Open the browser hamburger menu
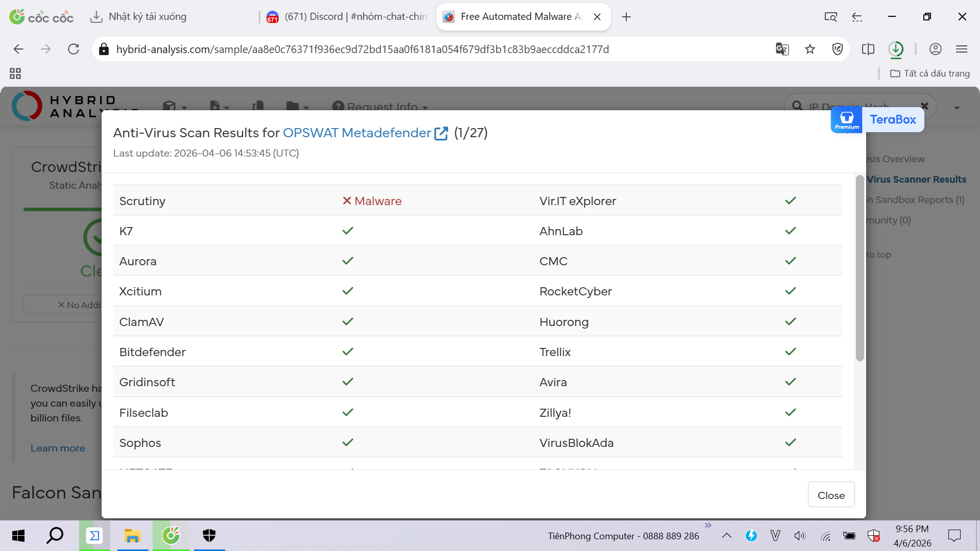Viewport: 980px width, 551px height. [962, 49]
